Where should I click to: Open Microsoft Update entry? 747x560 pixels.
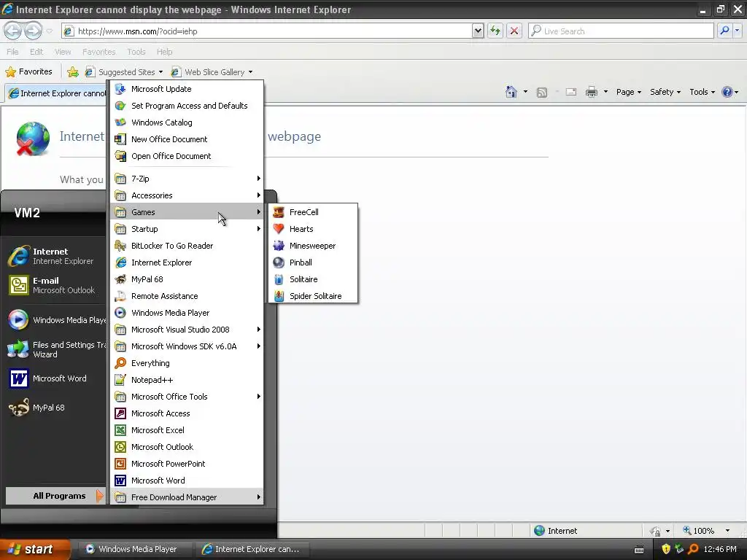click(187, 89)
